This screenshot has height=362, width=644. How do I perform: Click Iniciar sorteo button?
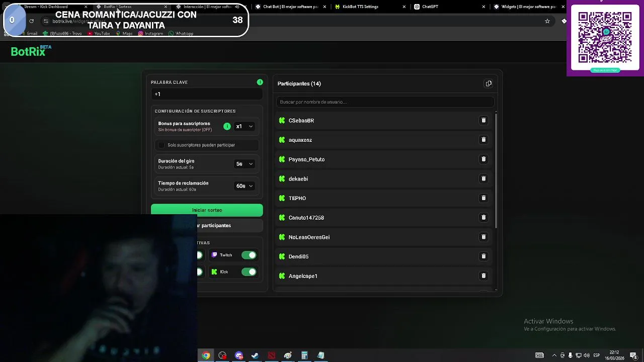[x=207, y=210]
